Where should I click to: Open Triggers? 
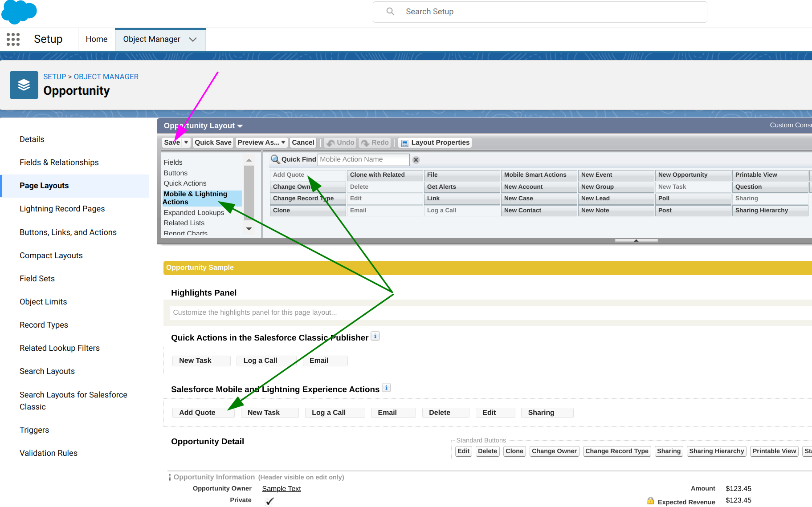pos(34,430)
